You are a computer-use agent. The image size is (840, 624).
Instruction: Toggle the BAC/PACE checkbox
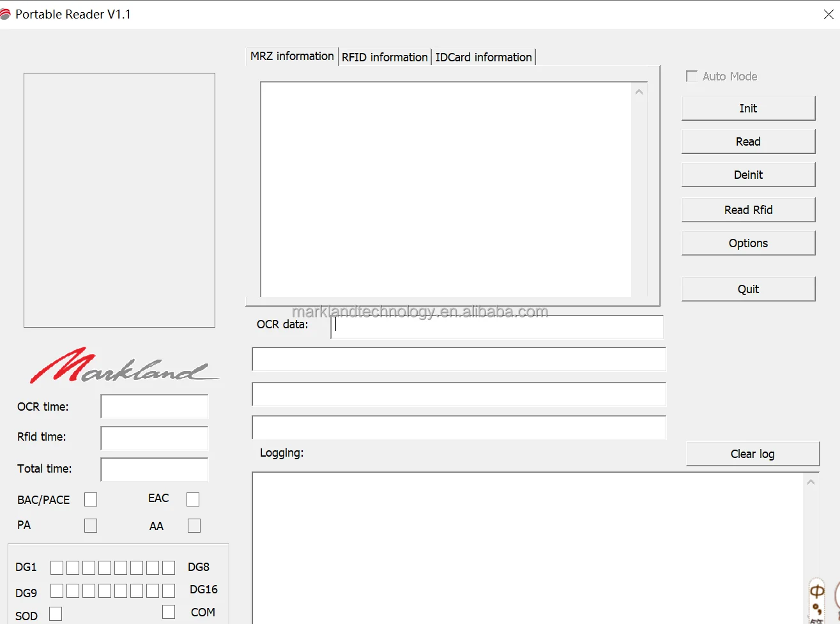point(91,499)
